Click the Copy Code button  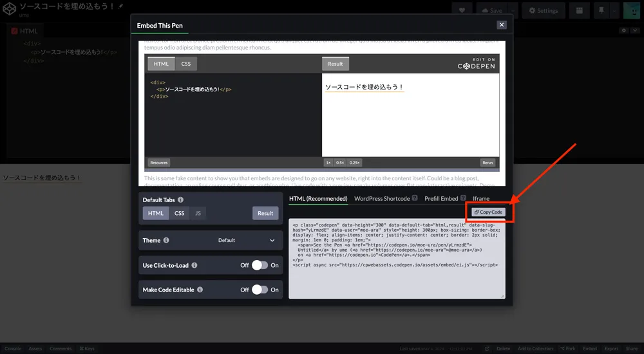(488, 212)
